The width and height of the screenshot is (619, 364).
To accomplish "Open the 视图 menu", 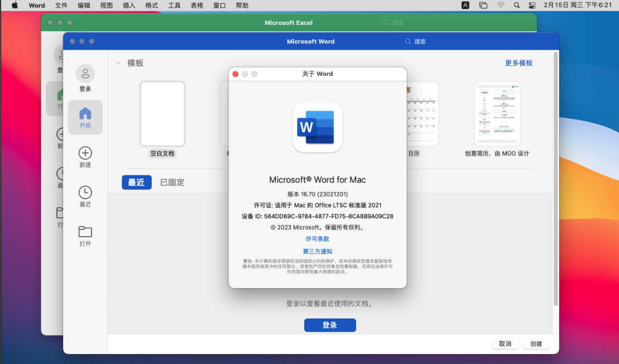I will (x=106, y=5).
